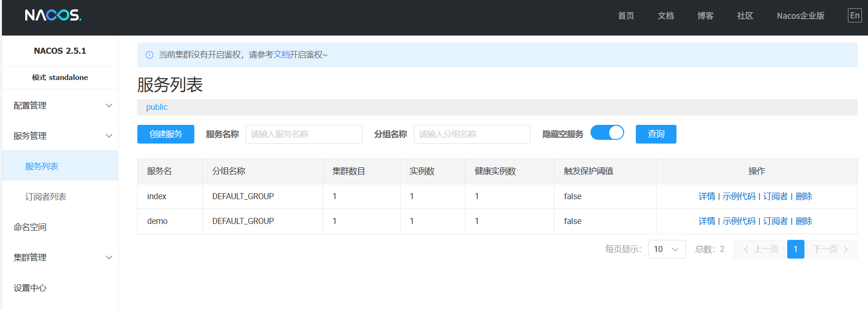
Task: Click the 模式 standalone label
Action: click(x=60, y=78)
